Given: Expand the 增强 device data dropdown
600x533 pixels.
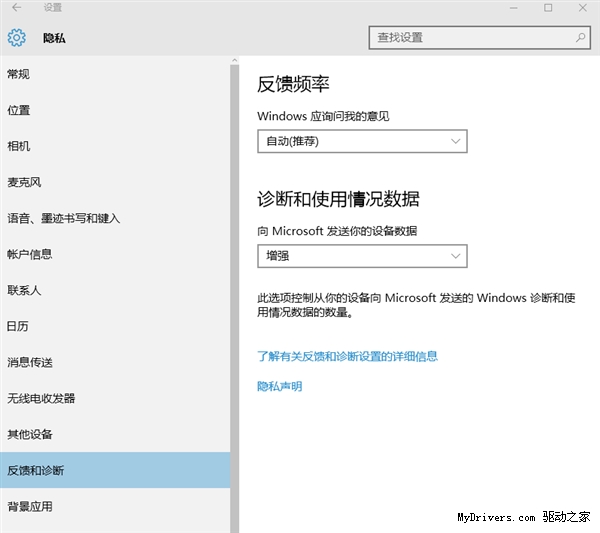Looking at the screenshot, I should 362,256.
